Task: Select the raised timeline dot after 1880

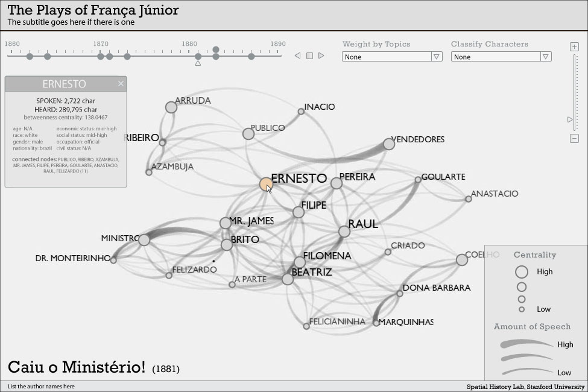Action: point(216,50)
